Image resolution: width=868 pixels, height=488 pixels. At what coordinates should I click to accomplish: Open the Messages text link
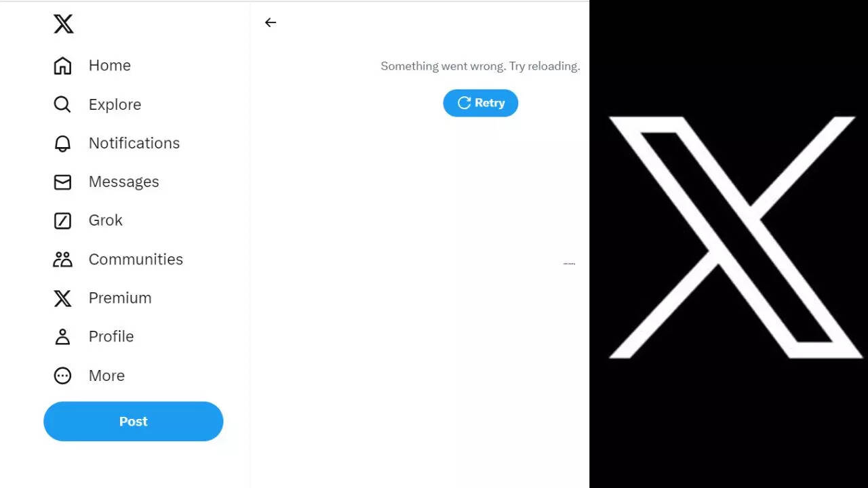(x=124, y=182)
